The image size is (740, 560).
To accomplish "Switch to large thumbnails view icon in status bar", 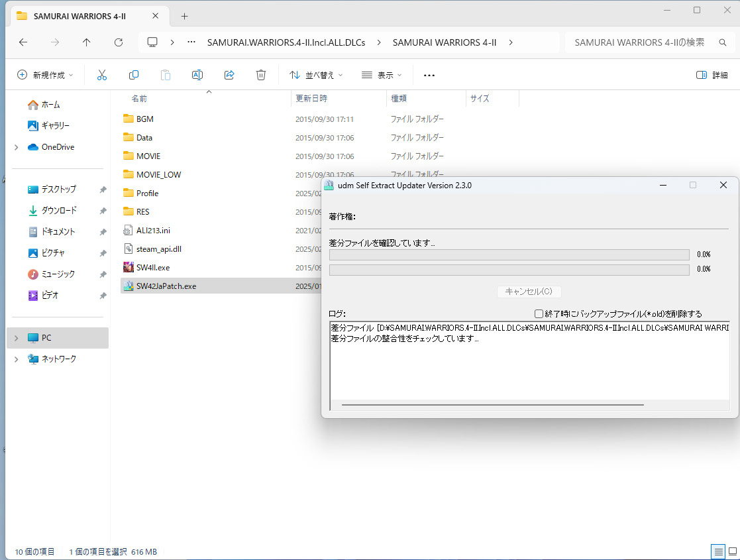I will coord(733,551).
